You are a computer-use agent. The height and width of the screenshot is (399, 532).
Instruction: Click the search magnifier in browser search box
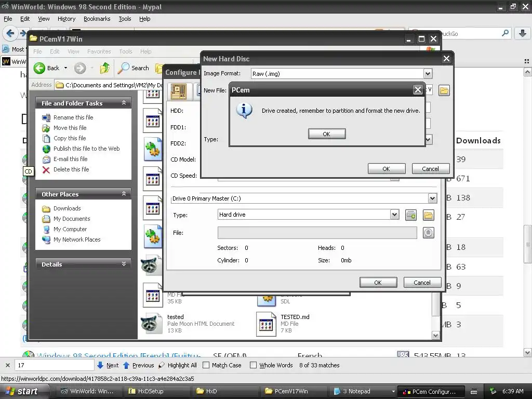coord(505,33)
